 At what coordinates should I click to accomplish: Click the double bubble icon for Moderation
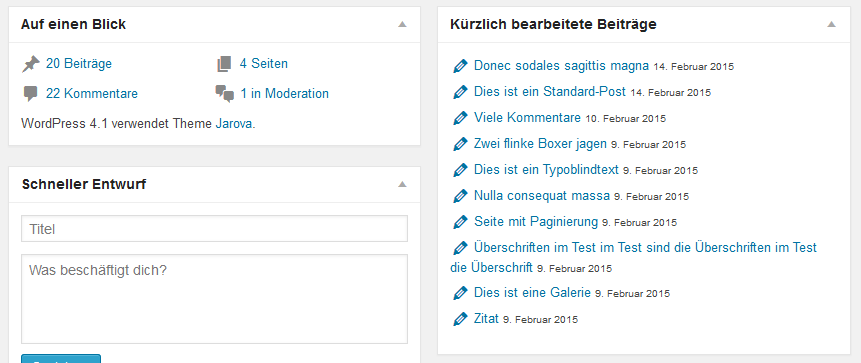point(225,94)
